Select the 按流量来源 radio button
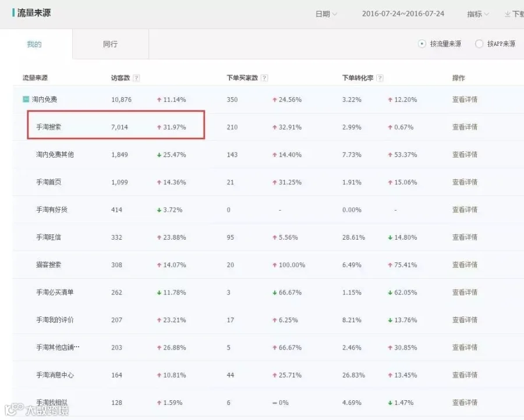 click(422, 44)
